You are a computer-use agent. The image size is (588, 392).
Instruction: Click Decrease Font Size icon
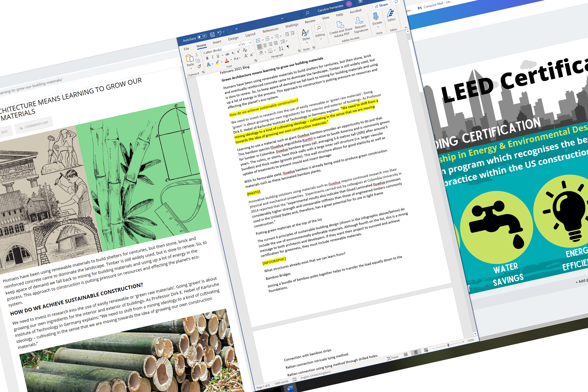[252, 55]
